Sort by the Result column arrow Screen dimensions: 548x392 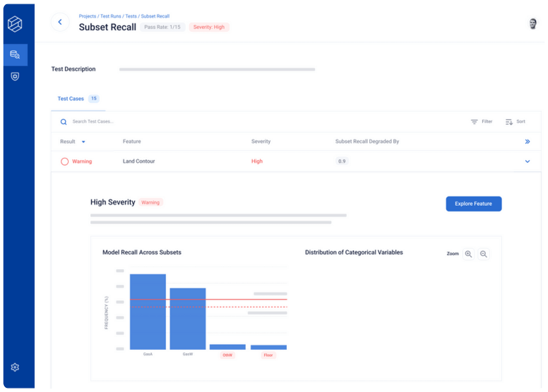83,142
